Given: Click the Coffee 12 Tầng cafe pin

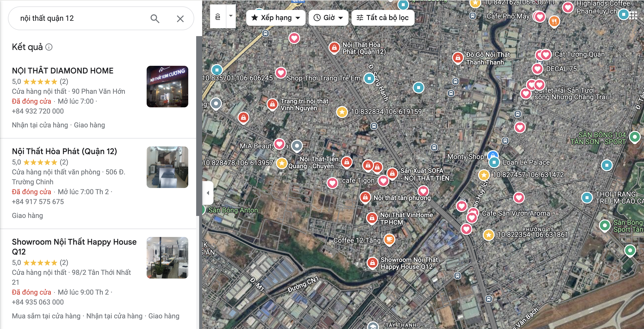Looking at the screenshot, I should point(389,240).
